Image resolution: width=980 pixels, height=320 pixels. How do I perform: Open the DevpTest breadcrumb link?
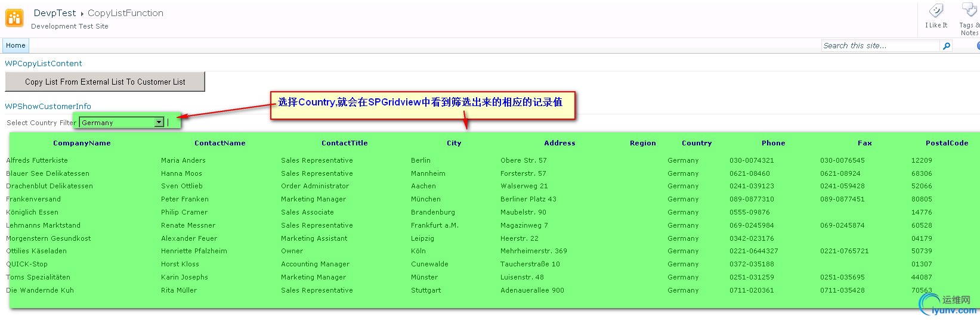pyautogui.click(x=55, y=13)
